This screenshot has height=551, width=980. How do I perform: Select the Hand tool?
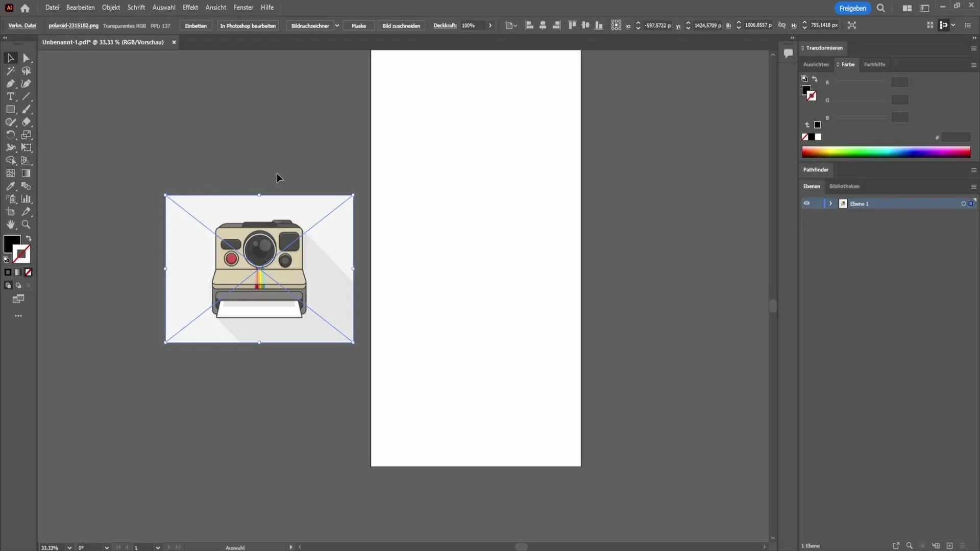pos(10,224)
